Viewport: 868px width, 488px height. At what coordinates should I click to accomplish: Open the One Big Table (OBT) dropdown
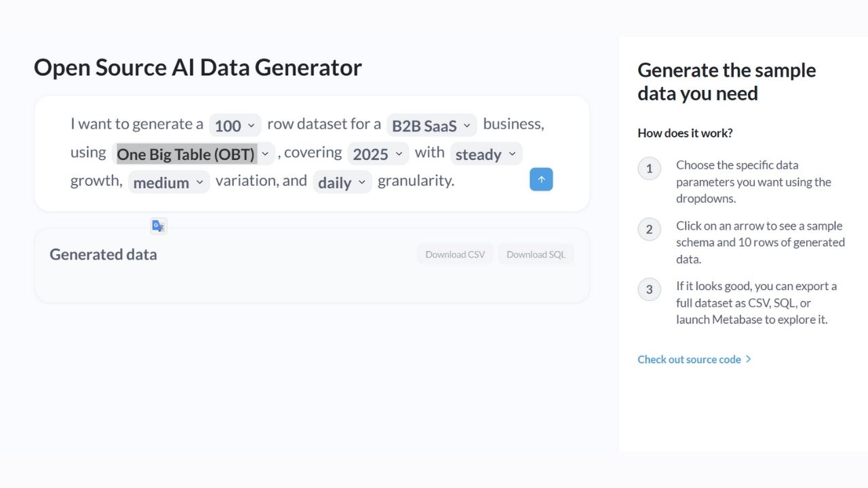(193, 154)
